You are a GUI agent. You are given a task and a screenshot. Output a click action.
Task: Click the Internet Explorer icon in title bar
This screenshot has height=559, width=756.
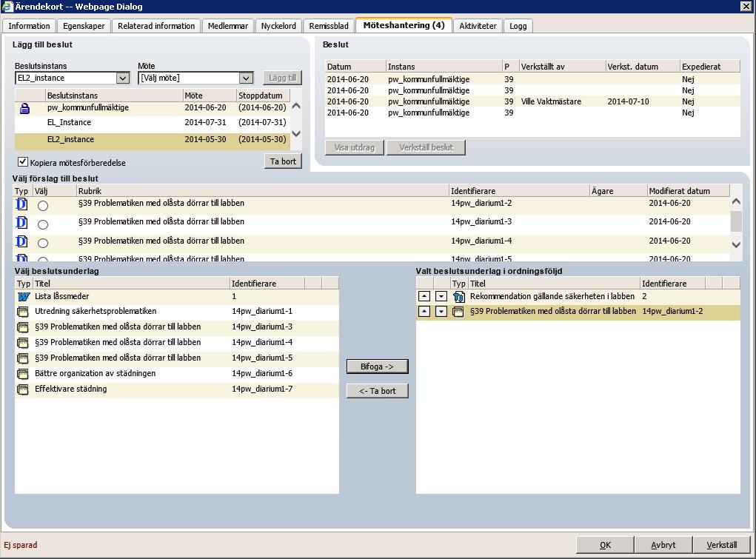7,6
